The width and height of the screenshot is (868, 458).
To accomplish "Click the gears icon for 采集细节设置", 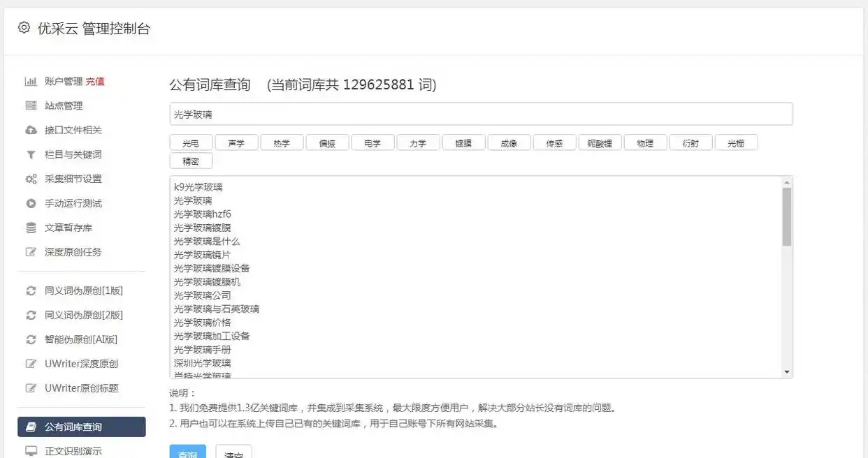I will click(x=31, y=179).
